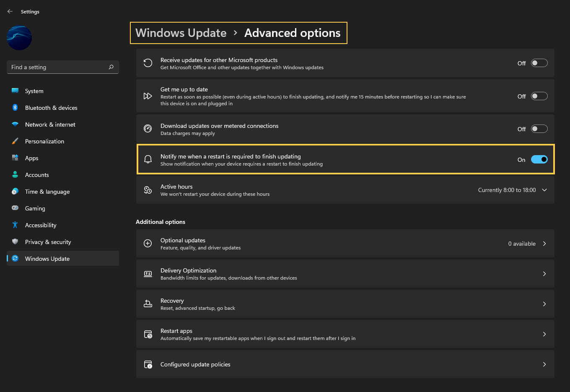The width and height of the screenshot is (570, 392).
Task: Click the Personalization paintbrush icon
Action: (15, 141)
